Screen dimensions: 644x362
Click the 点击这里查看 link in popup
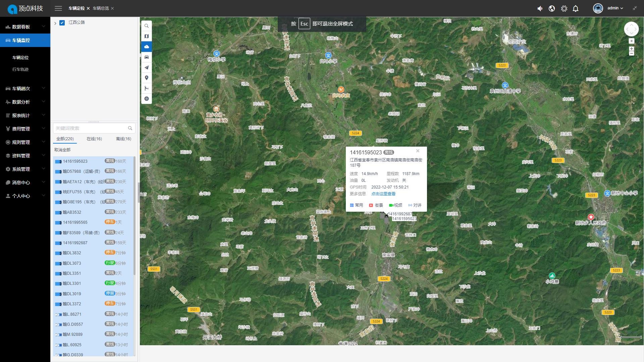(x=383, y=194)
